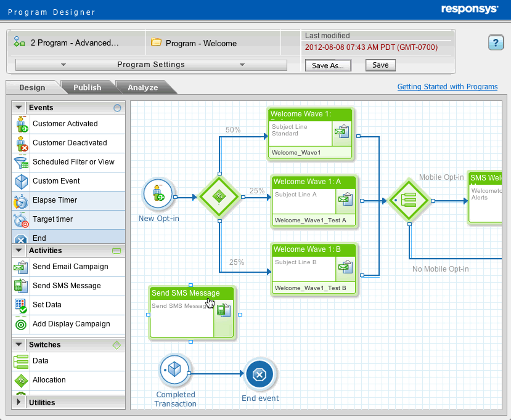Collapse the Events section
511x420 pixels.
19,107
